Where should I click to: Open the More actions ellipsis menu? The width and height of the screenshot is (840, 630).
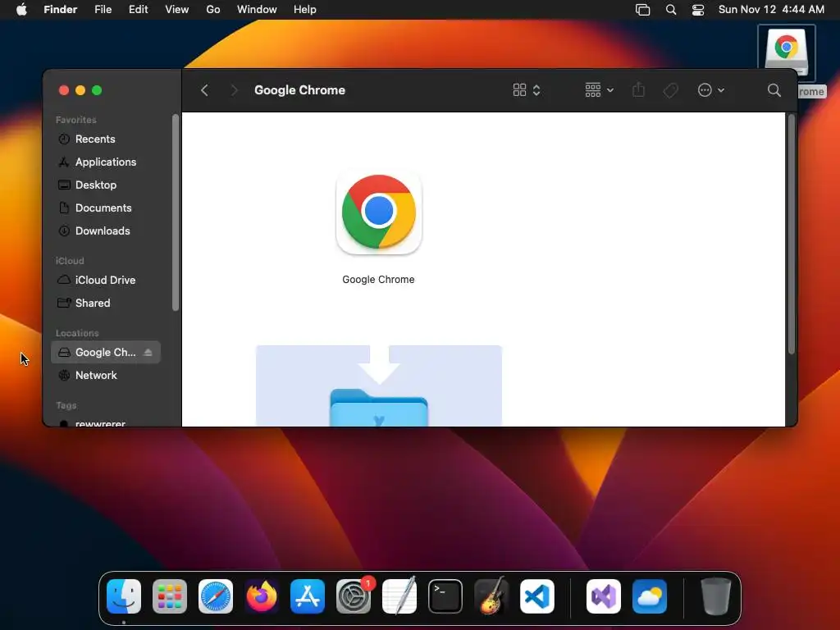(x=711, y=90)
